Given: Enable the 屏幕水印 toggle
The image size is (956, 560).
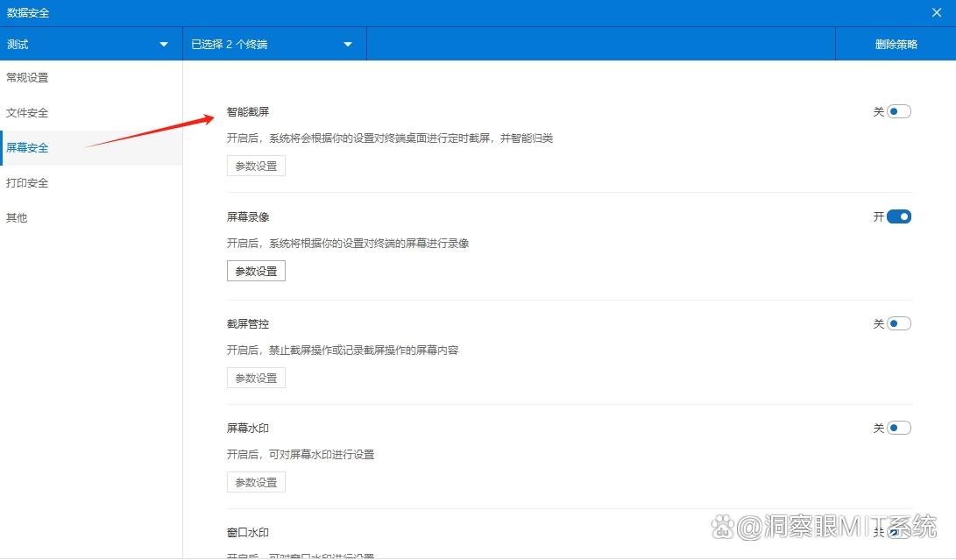Looking at the screenshot, I should (899, 428).
